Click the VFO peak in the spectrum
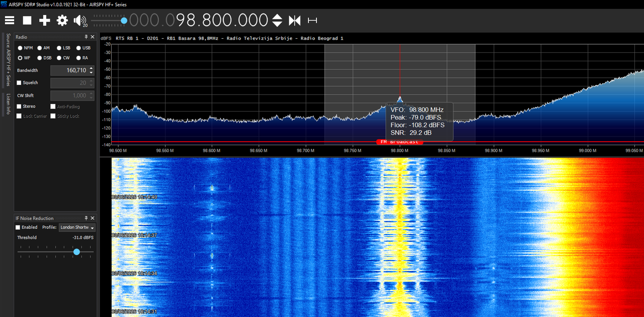The image size is (644, 317). tap(400, 97)
